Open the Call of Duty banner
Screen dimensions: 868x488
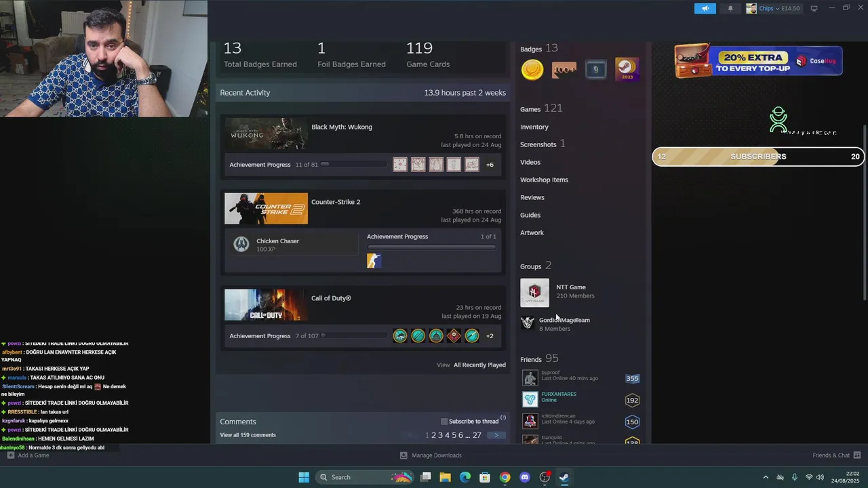pyautogui.click(x=266, y=305)
